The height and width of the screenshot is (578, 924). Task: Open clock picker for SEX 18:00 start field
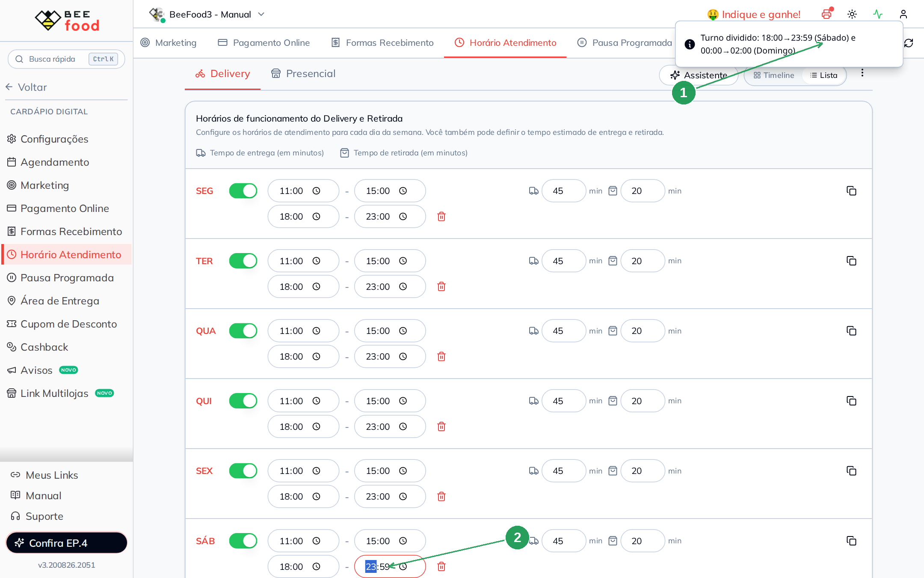[316, 497]
